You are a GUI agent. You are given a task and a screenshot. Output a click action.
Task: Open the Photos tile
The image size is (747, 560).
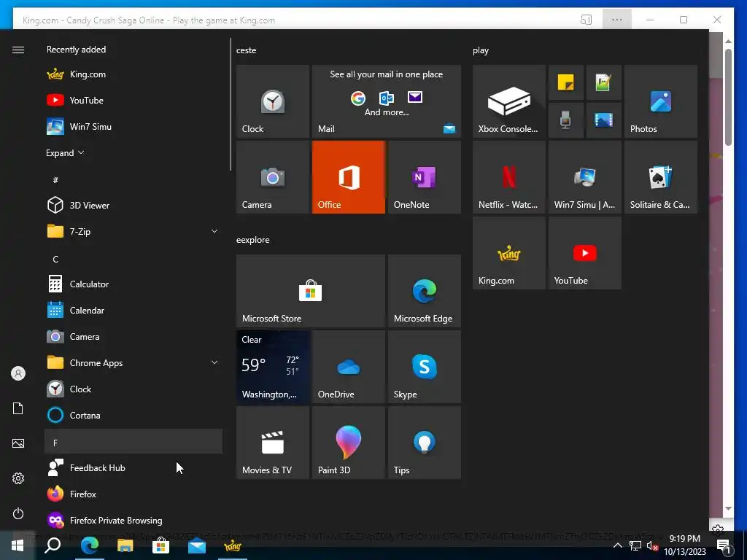661,101
